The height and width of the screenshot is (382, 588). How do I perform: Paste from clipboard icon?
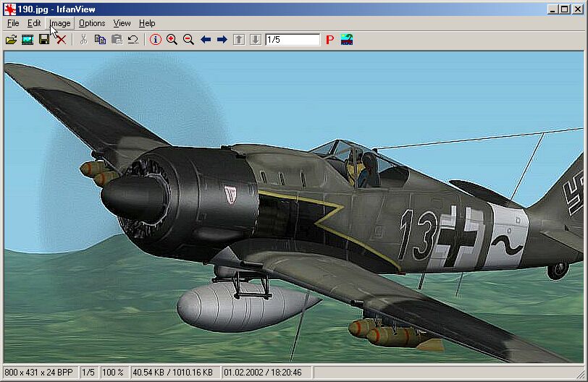point(117,39)
